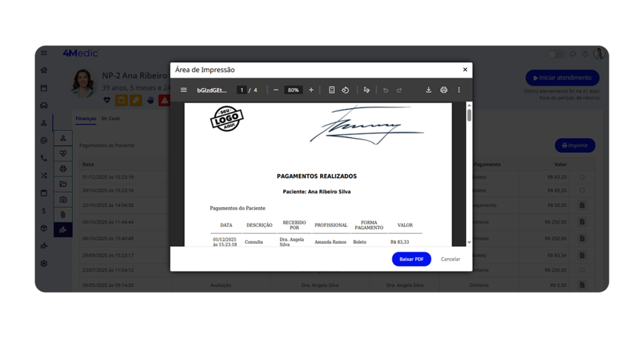Print the document from PDF toolbar
The height and width of the screenshot is (338, 644).
443,90
